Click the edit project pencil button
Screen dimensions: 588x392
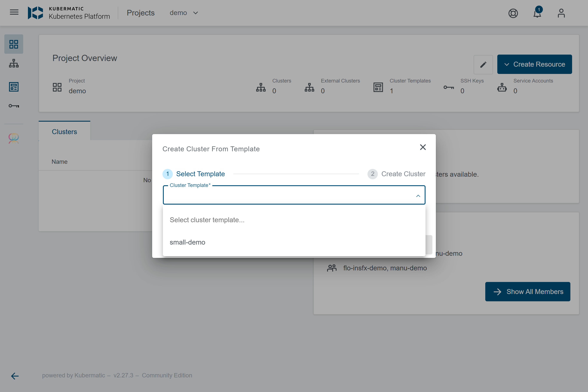click(x=483, y=64)
